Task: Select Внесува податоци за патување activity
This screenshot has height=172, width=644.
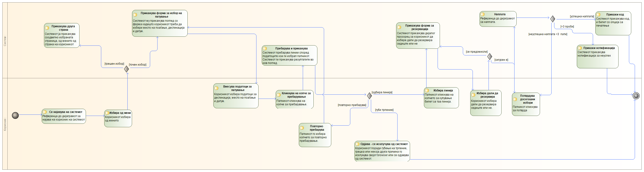Action: [236, 96]
